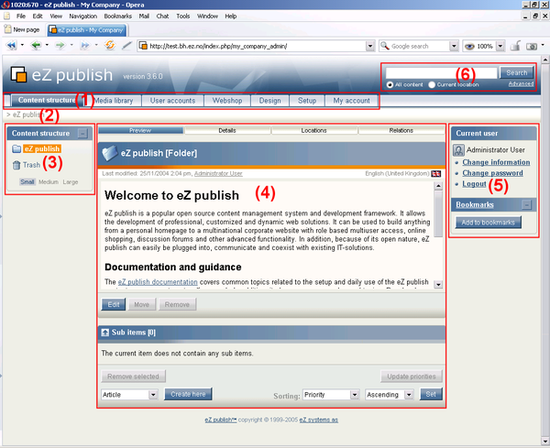Collapse the Bookmarks panel

[x=527, y=205]
